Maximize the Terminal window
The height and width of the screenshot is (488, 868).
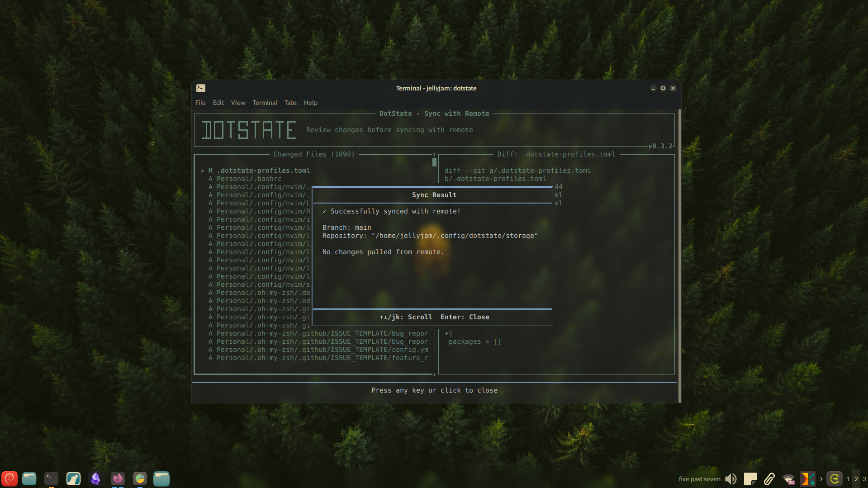pyautogui.click(x=663, y=88)
